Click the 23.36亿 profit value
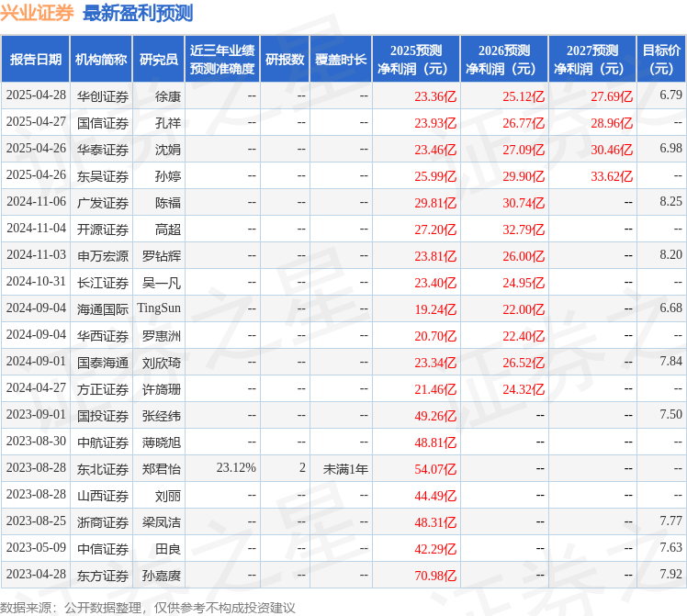 [x=435, y=96]
